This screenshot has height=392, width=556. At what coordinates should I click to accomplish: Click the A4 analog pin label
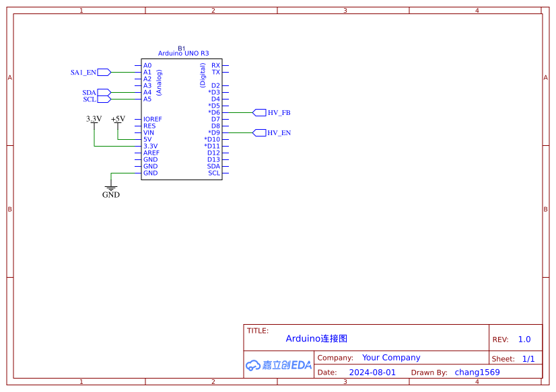147,92
